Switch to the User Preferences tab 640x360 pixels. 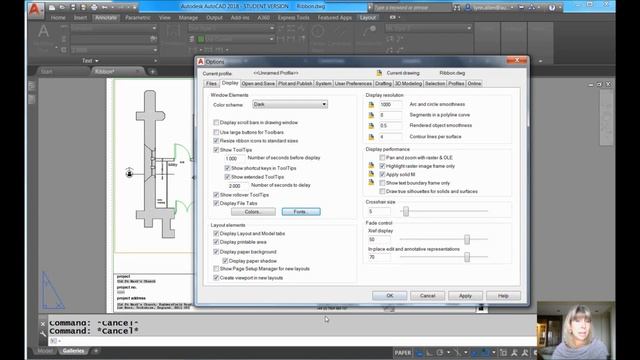click(353, 84)
